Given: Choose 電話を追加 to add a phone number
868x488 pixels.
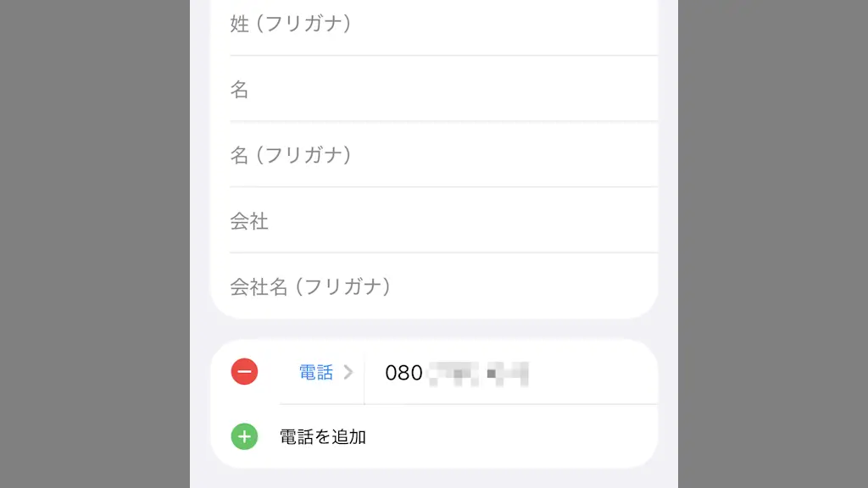Looking at the screenshot, I should pos(322,436).
